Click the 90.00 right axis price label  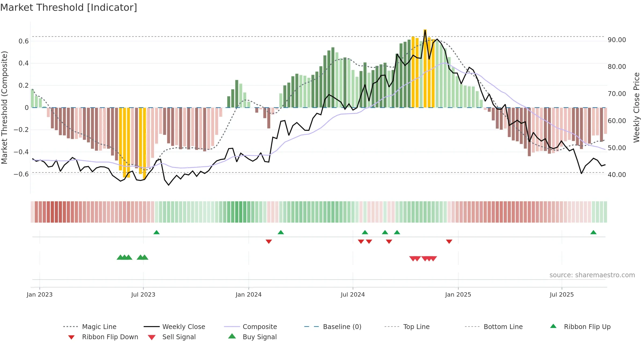click(x=617, y=40)
